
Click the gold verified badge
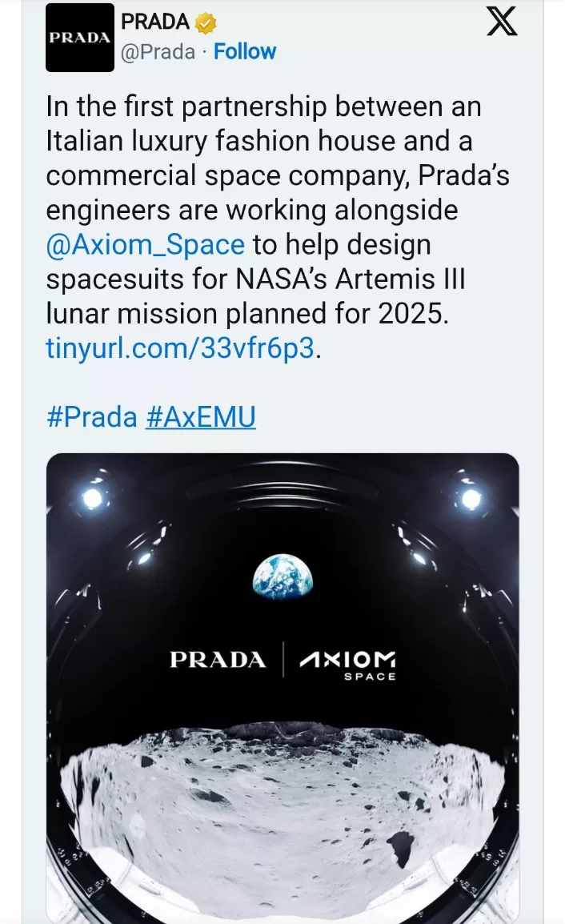206,24
